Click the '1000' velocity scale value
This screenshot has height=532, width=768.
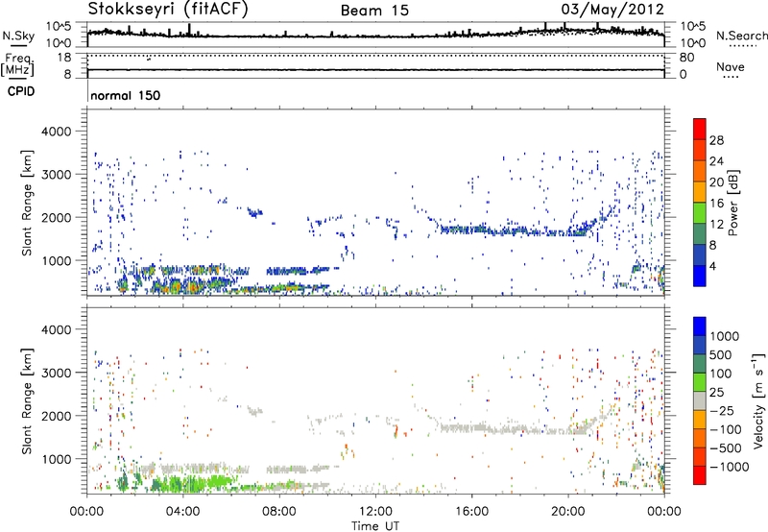click(x=725, y=336)
